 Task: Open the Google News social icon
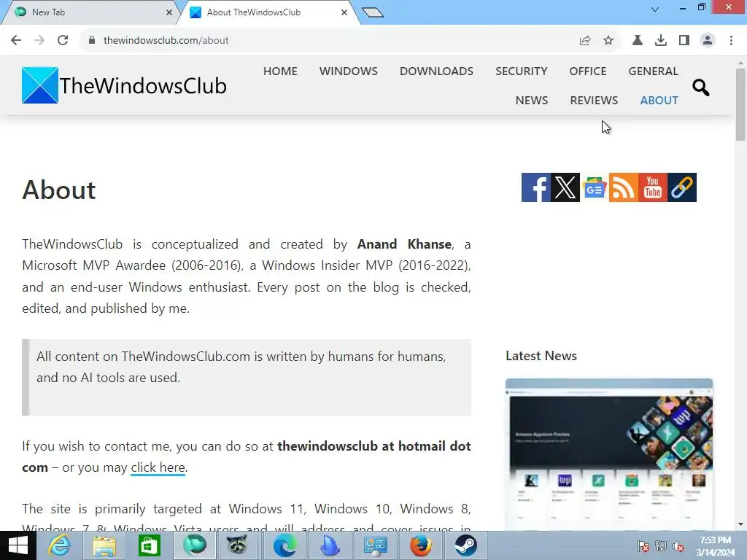[x=594, y=187]
